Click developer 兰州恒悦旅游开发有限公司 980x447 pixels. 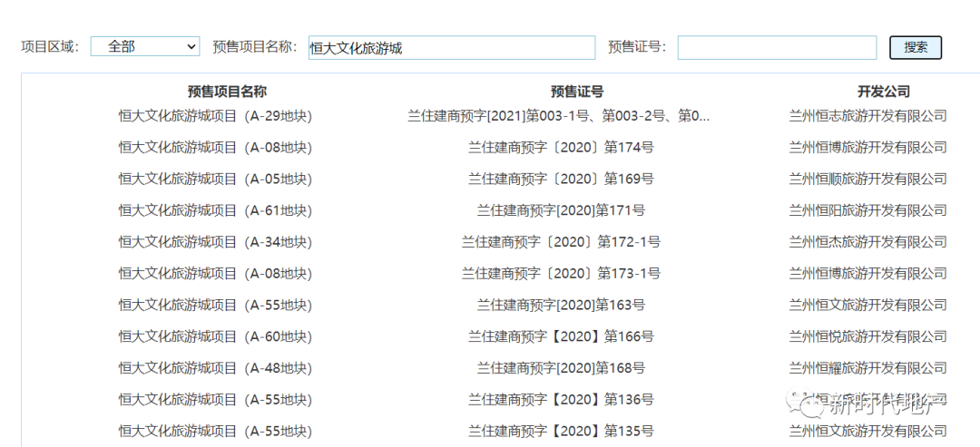[867, 336]
